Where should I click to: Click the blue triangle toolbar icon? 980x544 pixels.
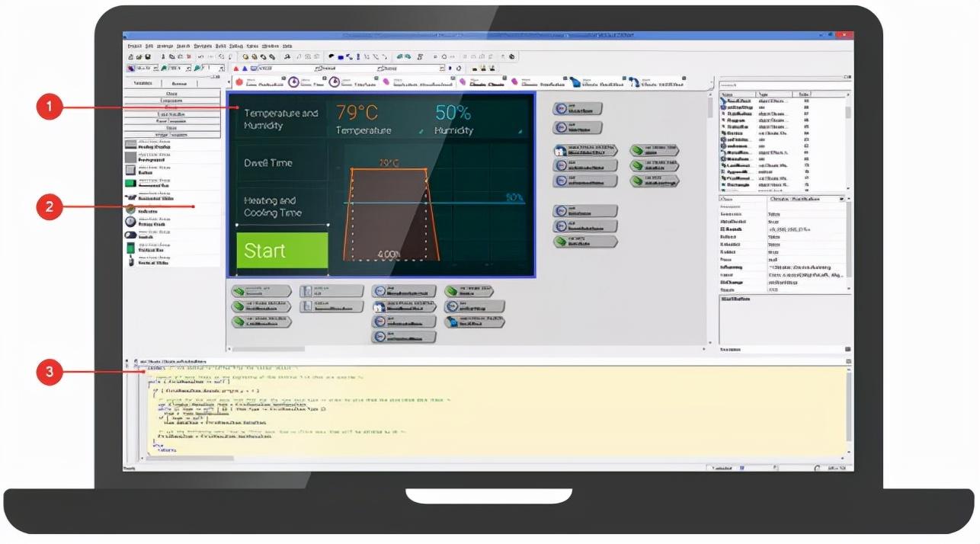[x=244, y=69]
